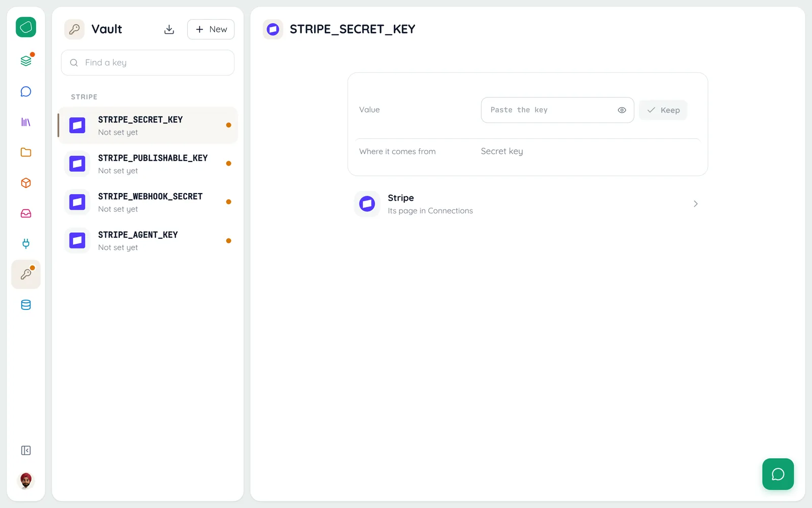
Task: Click the STRIPE_SECRET_KEY page title
Action: (352, 29)
